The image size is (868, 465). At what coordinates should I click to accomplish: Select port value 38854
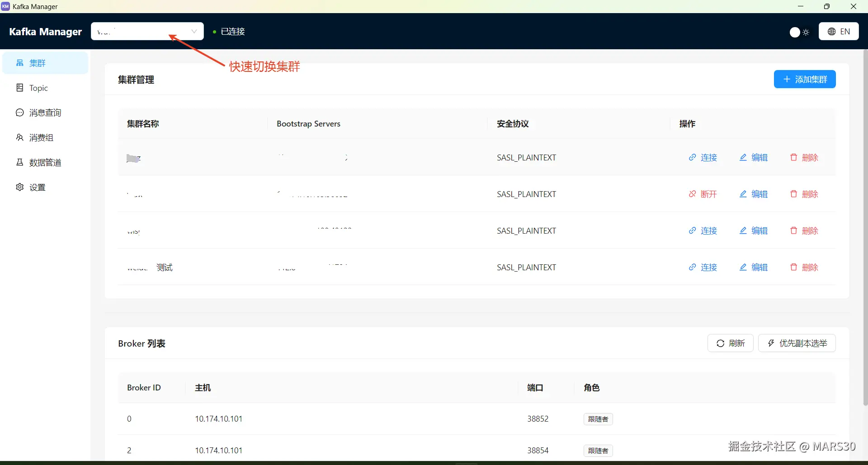tap(538, 451)
